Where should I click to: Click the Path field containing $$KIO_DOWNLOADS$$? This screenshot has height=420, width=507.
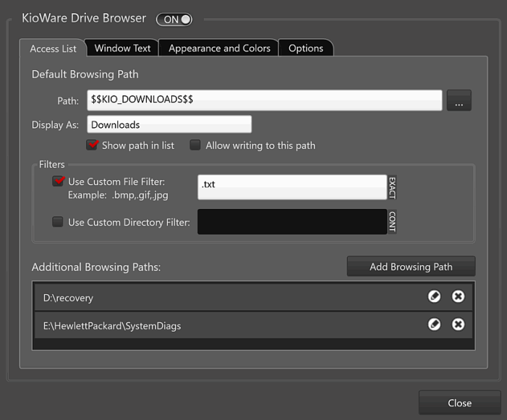coord(265,100)
